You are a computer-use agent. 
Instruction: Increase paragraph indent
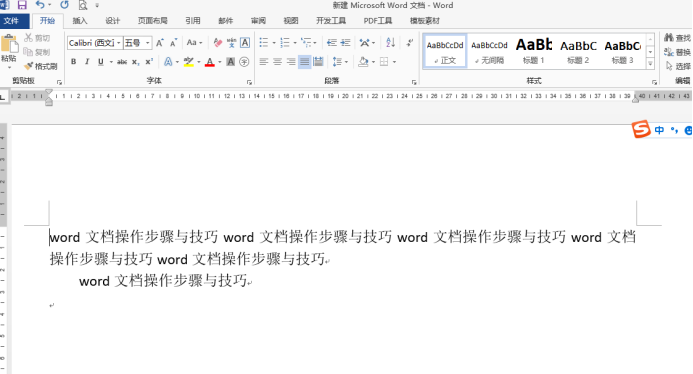tap(346, 43)
